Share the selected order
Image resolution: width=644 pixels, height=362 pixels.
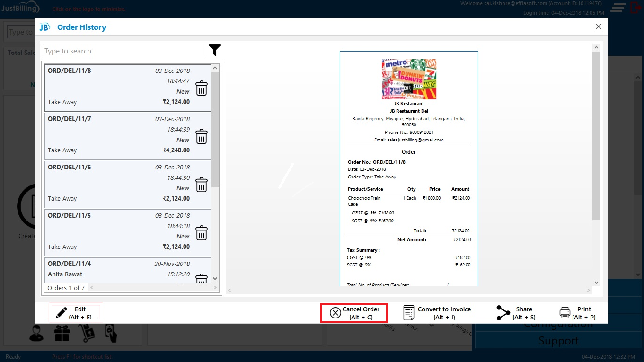point(517,313)
